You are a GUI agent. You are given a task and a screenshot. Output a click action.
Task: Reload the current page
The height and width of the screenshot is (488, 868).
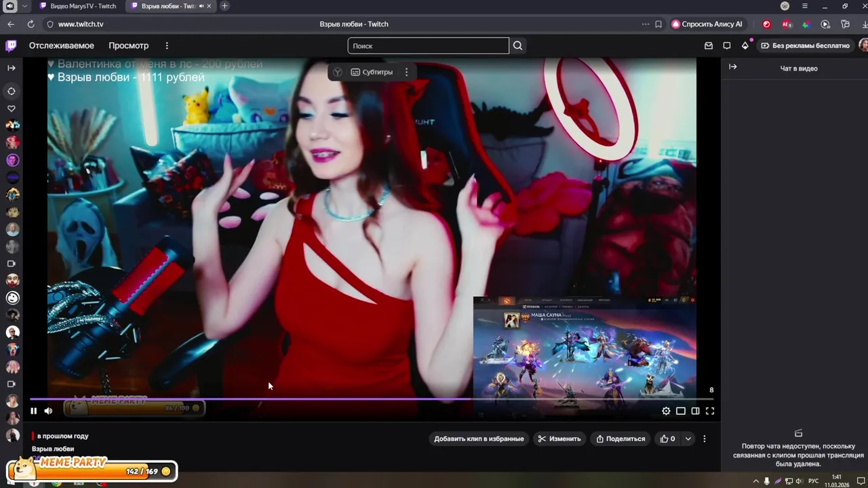tap(31, 24)
